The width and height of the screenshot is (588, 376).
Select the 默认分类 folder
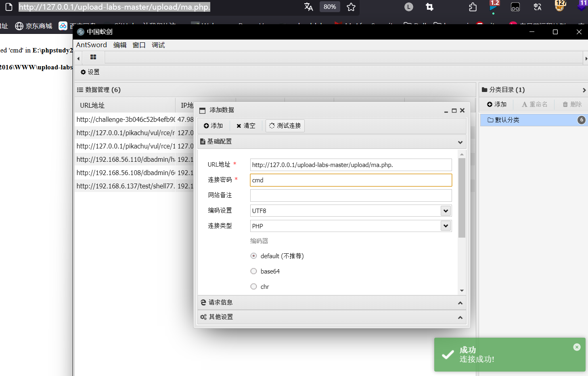534,120
